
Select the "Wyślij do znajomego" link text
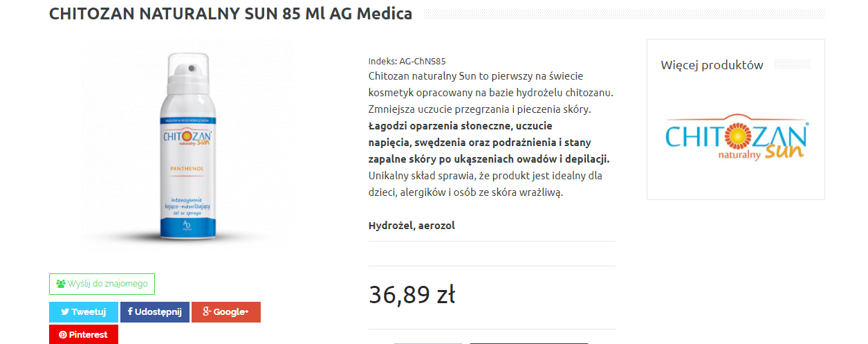click(x=107, y=284)
